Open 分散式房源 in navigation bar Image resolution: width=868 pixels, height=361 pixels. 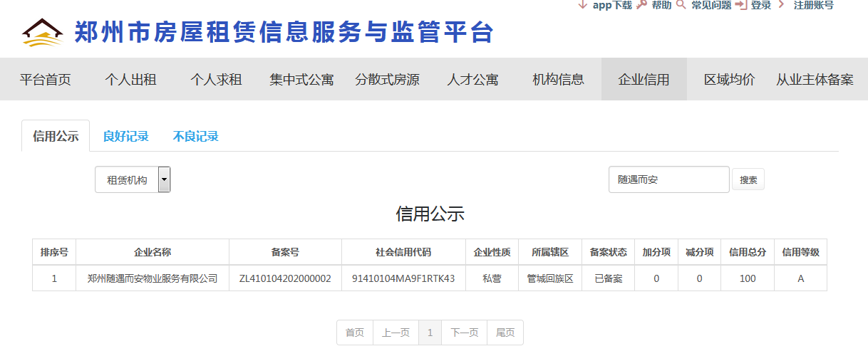(388, 79)
